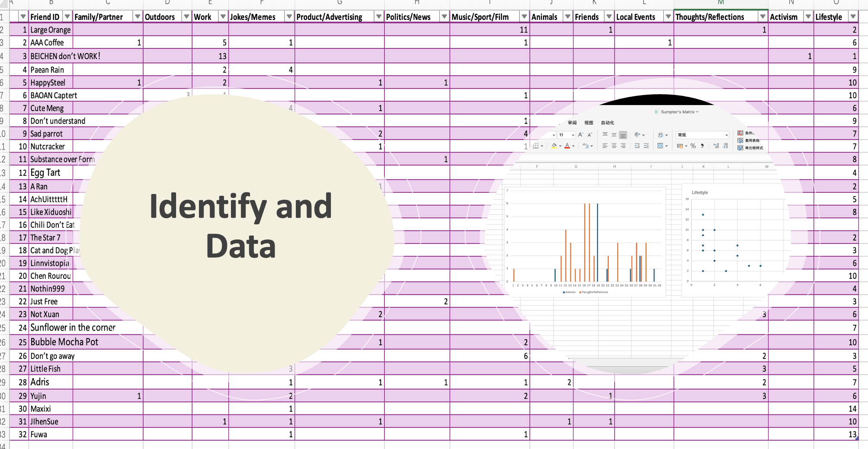The height and width of the screenshot is (449, 868).
Task: Toggle the Work column filter button
Action: tap(223, 17)
